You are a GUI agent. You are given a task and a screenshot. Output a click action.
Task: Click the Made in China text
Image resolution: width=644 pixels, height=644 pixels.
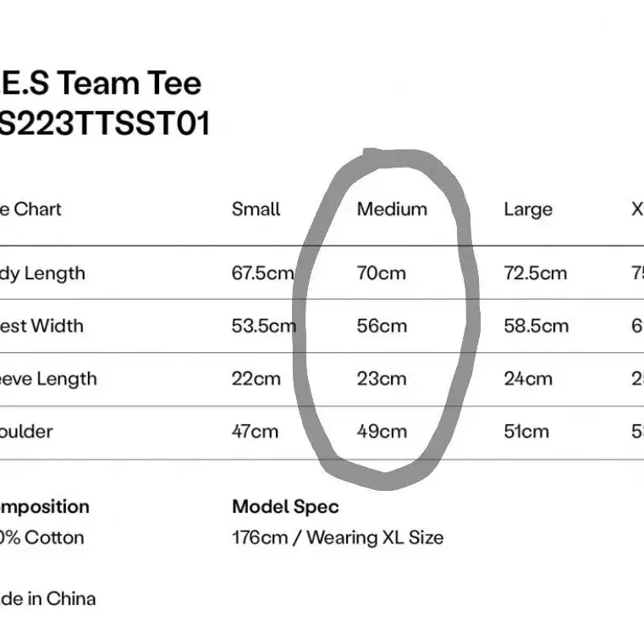coord(47,599)
